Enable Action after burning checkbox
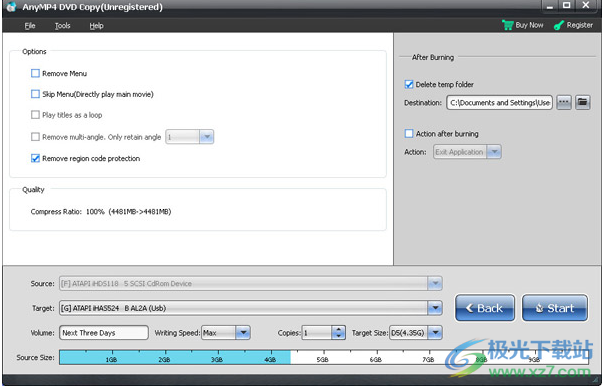The image size is (604, 388). [x=409, y=134]
